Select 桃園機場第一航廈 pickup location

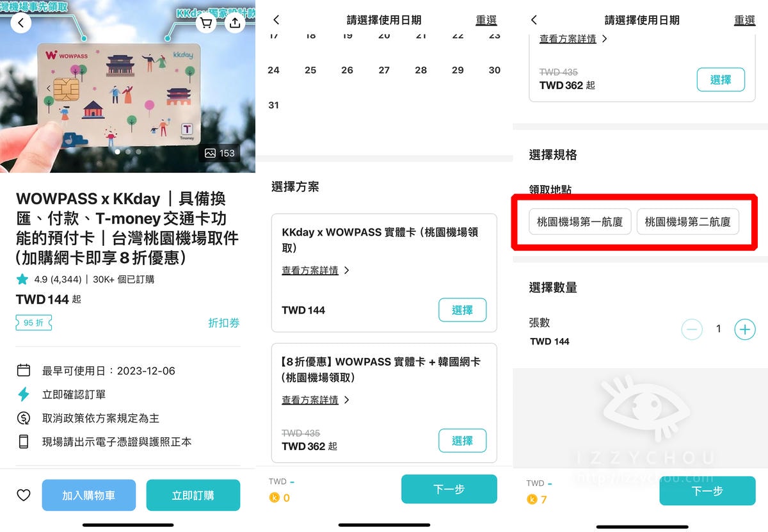[580, 222]
